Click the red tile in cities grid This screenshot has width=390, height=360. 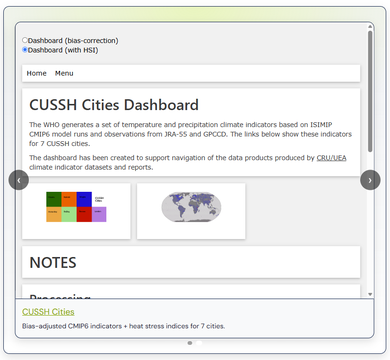pos(84,214)
